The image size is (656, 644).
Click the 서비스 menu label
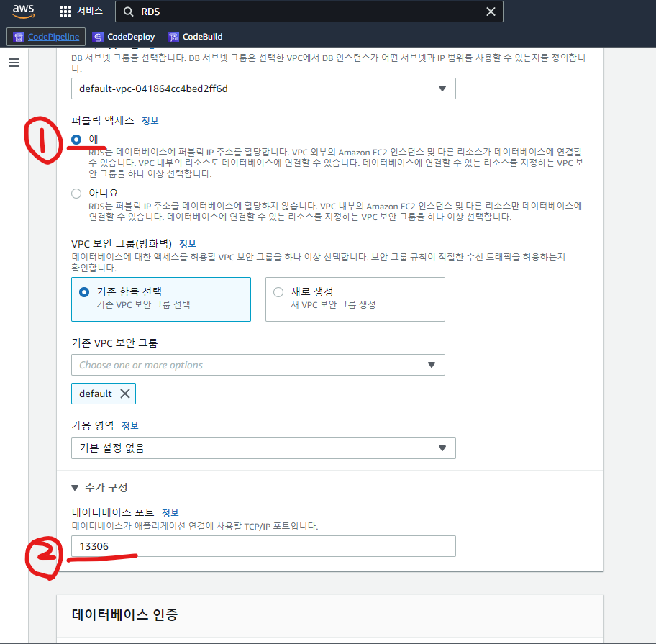tap(90, 12)
